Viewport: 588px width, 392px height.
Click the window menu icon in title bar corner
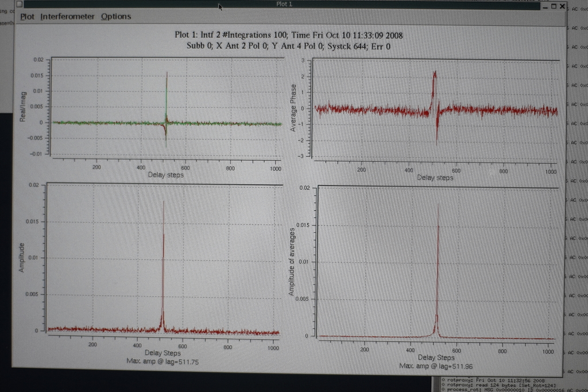tap(19, 5)
